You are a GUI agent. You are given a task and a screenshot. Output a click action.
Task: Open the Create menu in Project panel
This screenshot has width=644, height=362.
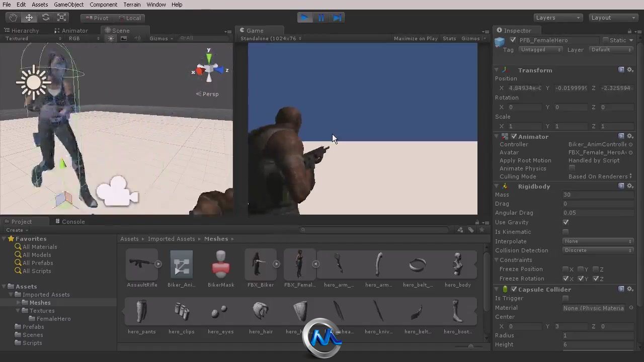(x=17, y=230)
